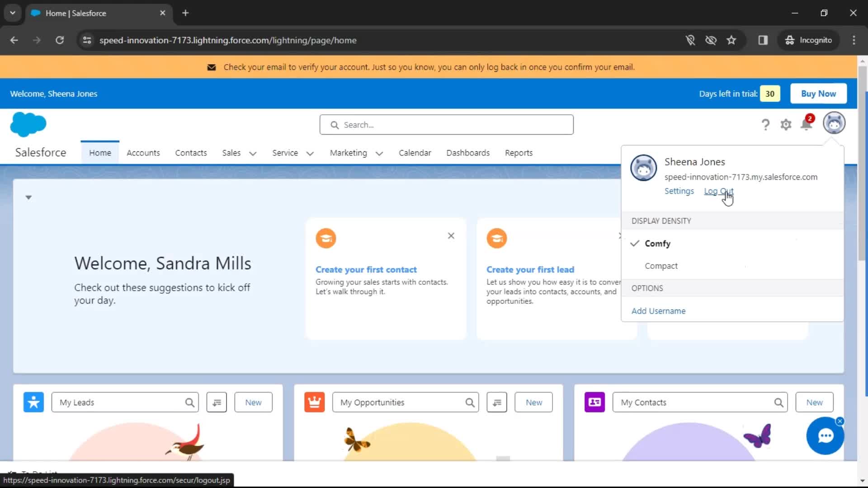Open the Setup gear icon

click(786, 124)
